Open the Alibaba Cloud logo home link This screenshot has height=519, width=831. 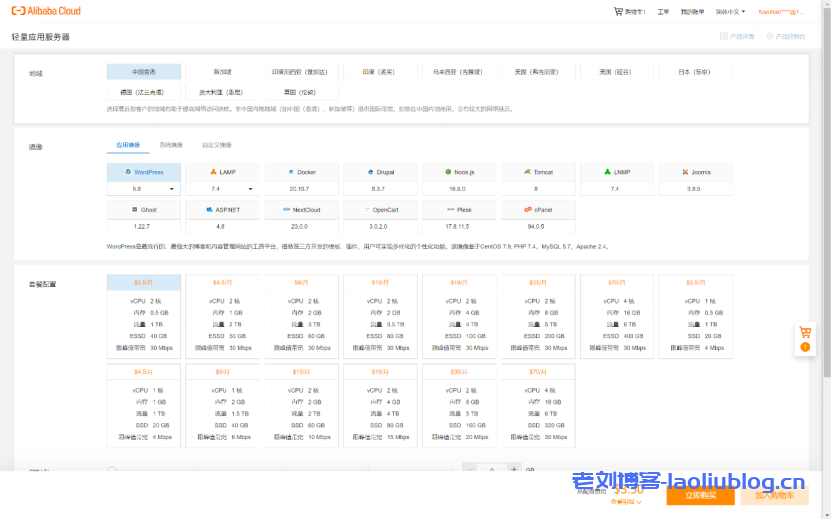coord(46,11)
